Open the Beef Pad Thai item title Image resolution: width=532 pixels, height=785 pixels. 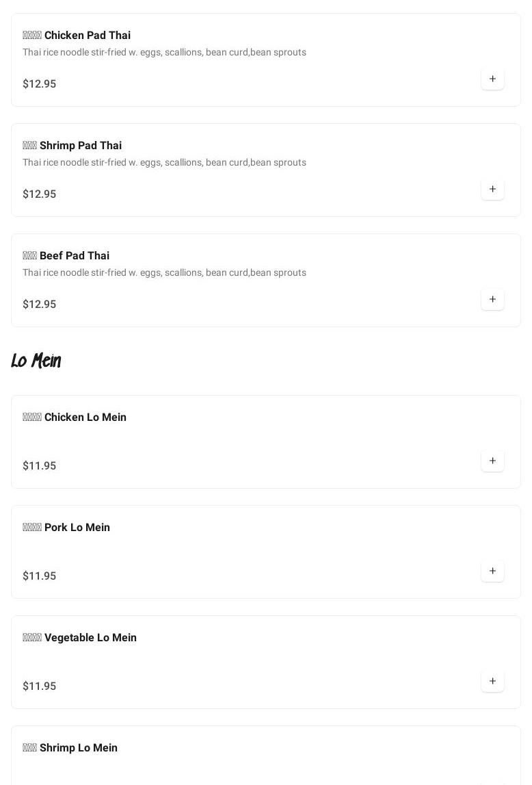click(x=66, y=256)
